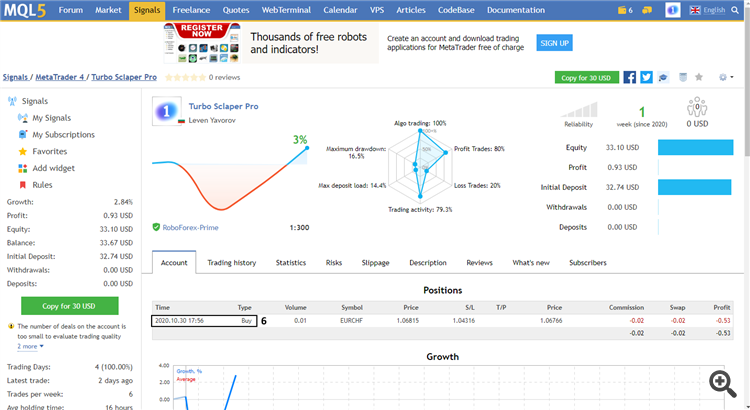750x410 pixels.
Task: Click the My Subscriptions sidebar icon
Action: (22, 134)
